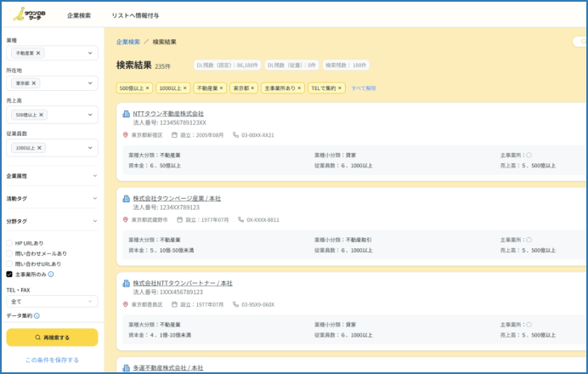
Task: Remove the TELで集約 filter tag
Action: pyautogui.click(x=340, y=88)
